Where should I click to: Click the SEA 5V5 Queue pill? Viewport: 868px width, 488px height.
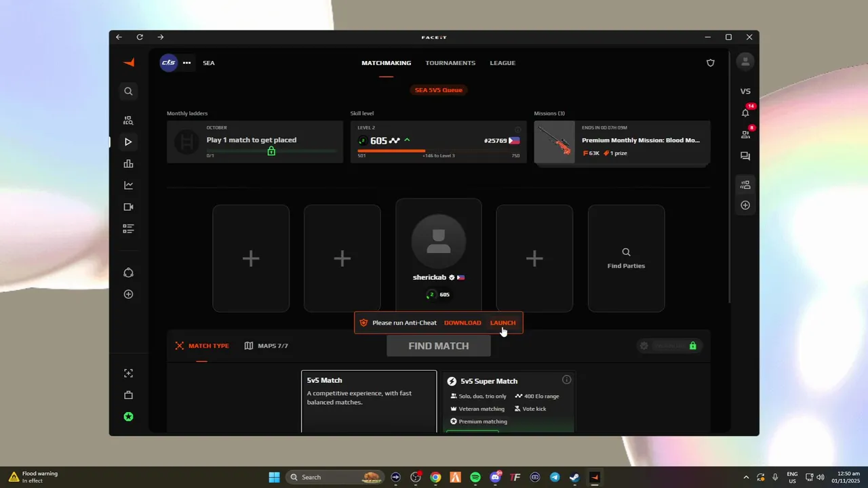coord(439,89)
